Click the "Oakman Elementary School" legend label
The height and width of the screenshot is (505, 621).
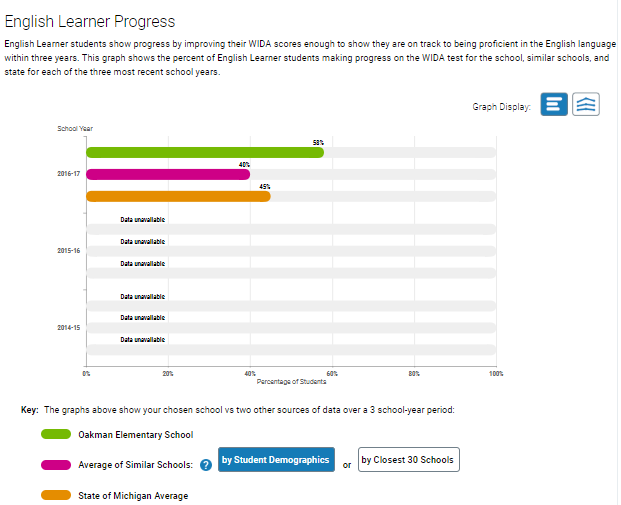tap(135, 434)
